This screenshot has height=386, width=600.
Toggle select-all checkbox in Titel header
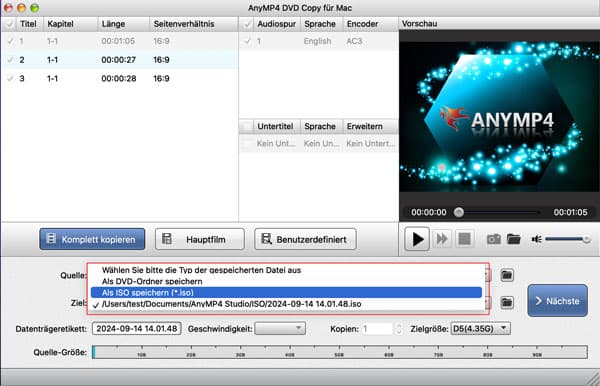10,24
